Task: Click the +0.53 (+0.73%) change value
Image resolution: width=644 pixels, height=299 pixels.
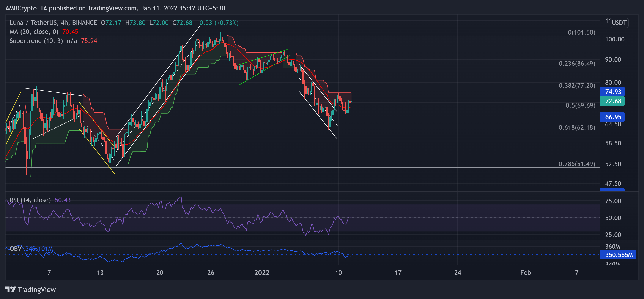Action: (217, 22)
